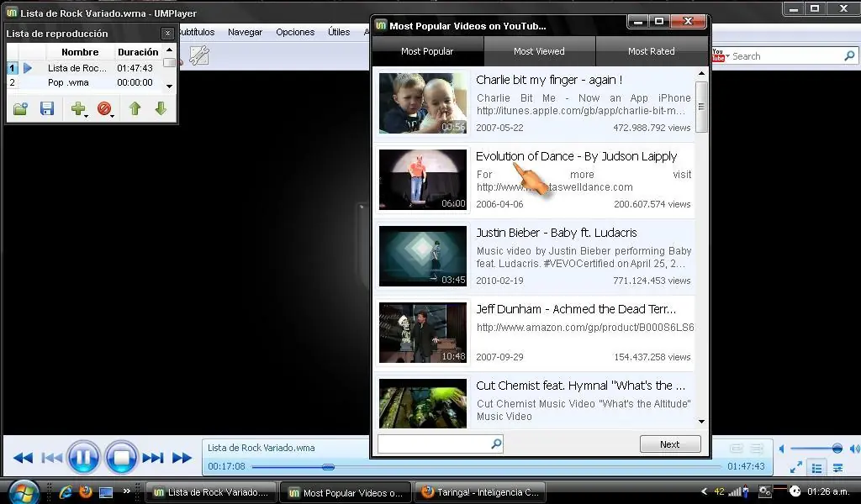
Task: Open the add-item dropdown arrow next to plus
Action: click(x=87, y=115)
